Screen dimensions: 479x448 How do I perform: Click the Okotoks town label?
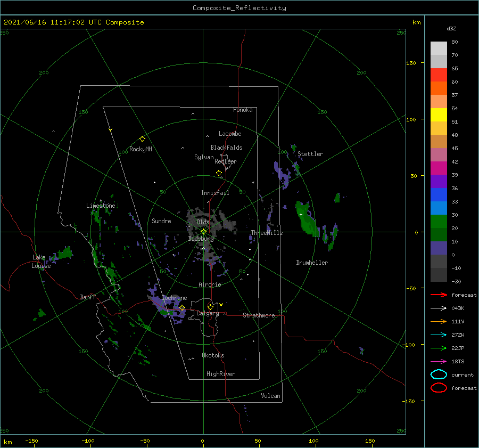[213, 355]
